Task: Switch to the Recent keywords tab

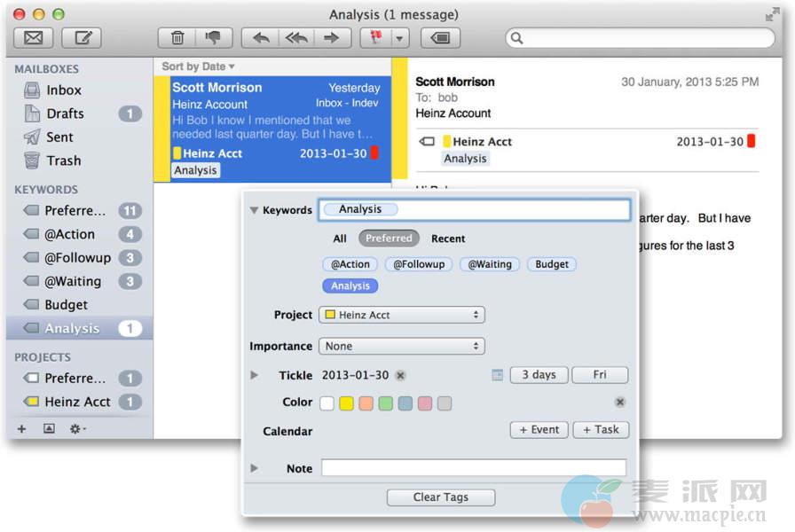Action: pos(448,239)
